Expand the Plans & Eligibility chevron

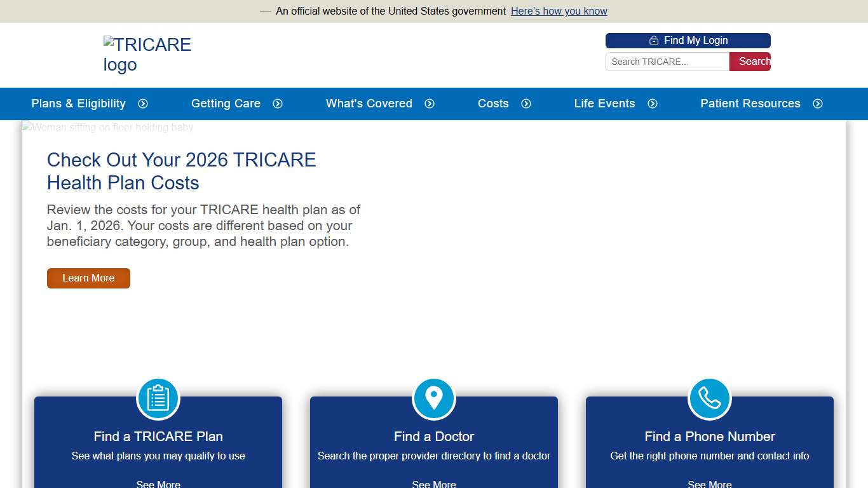pos(143,104)
